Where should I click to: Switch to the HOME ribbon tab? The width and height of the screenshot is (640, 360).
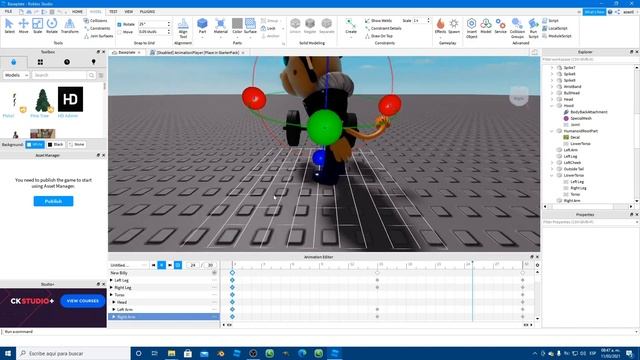[77, 12]
